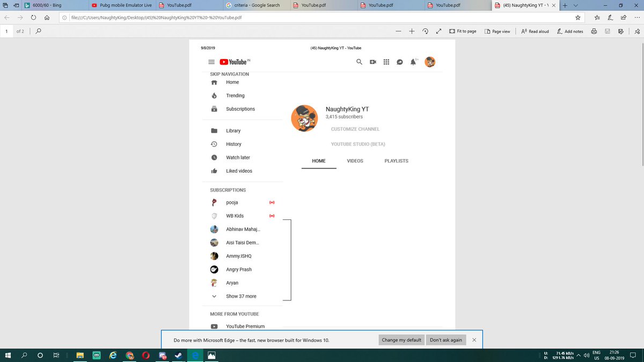Screen dimensions: 644x362
Task: Zoom out the PDF with minus
Action: click(398, 31)
